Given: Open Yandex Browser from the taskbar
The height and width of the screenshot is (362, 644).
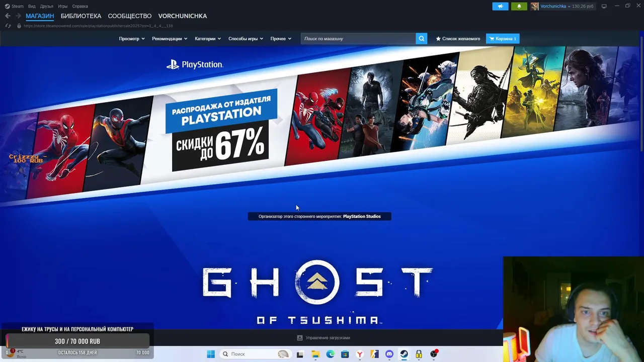Looking at the screenshot, I should click(360, 354).
